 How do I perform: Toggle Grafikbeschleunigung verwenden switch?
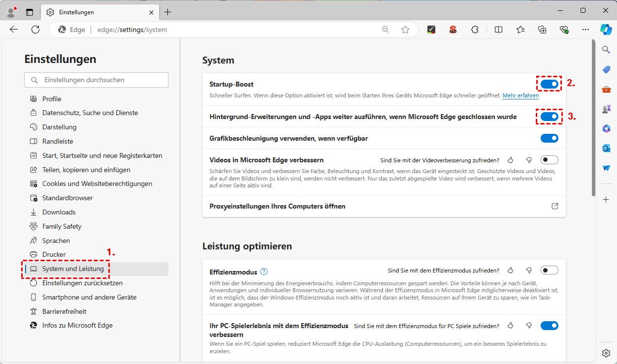click(x=549, y=138)
